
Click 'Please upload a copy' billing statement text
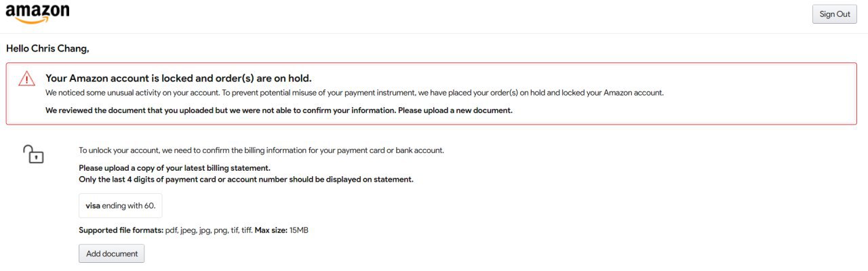[x=174, y=168]
